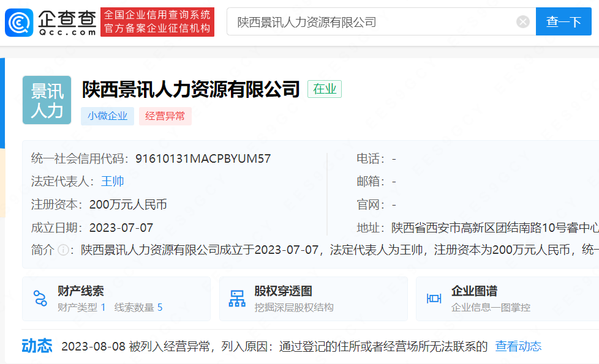The width and height of the screenshot is (599, 364).
Task: Click the address text starting 陕西省西安市高新区
Action: coord(495,228)
